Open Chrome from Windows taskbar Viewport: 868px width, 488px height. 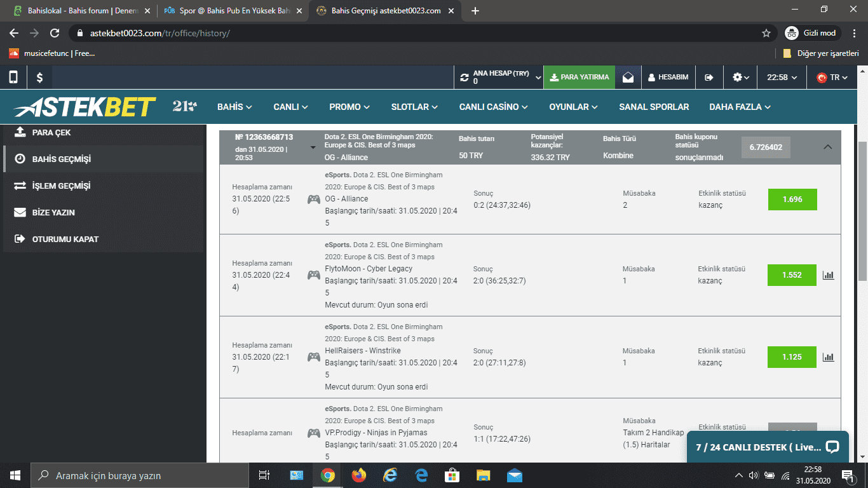tap(328, 475)
